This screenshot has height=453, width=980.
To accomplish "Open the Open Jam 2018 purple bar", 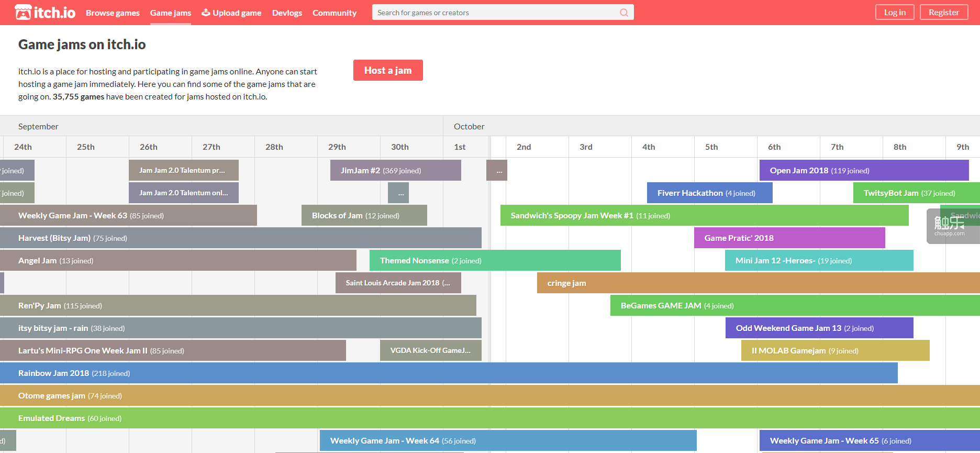I will [864, 170].
